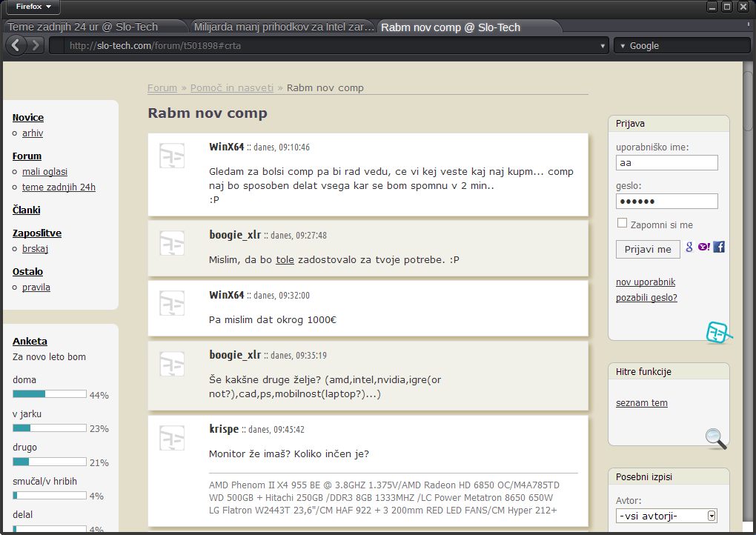This screenshot has width=756, height=535.
Task: Open the "pozabili geslo?" link
Action: (646, 298)
